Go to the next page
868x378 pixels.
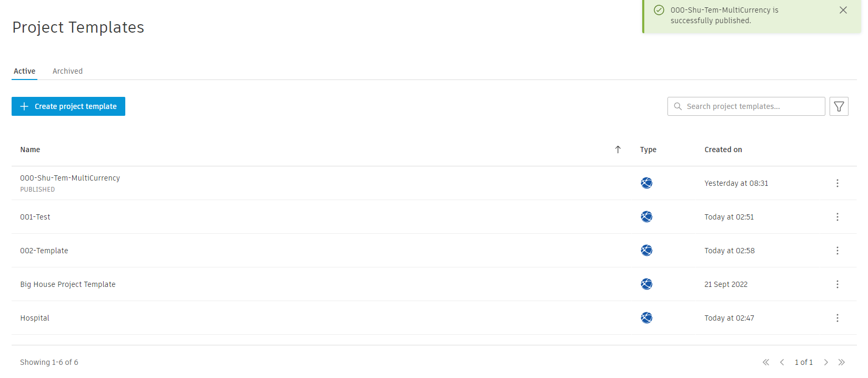tap(826, 362)
